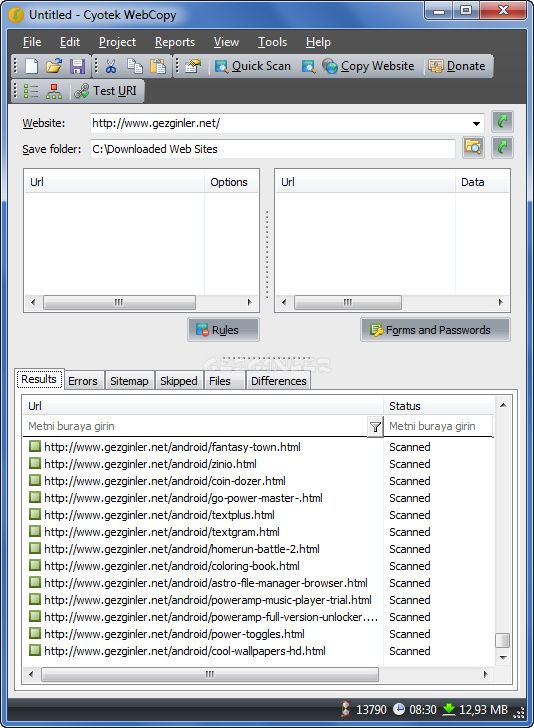Click the Save folder input field

coord(273,149)
